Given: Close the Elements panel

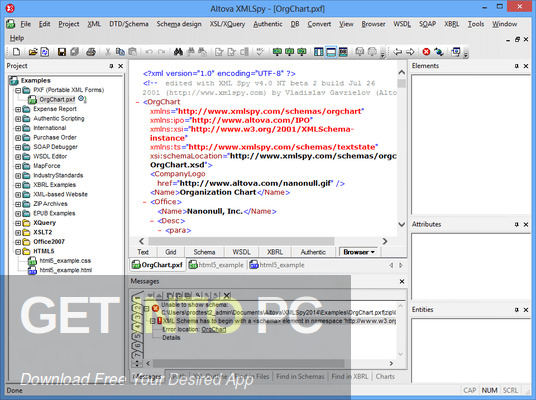Looking at the screenshot, I should (x=526, y=66).
